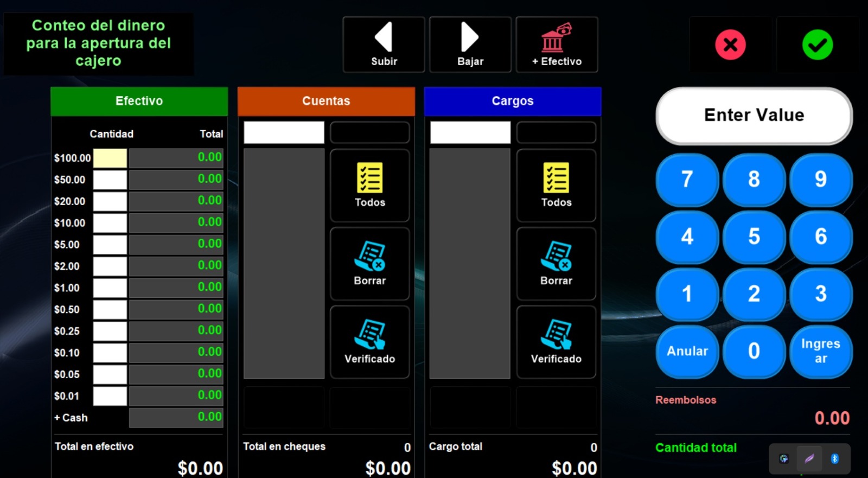Select the $0.25 quantity field

tap(110, 331)
